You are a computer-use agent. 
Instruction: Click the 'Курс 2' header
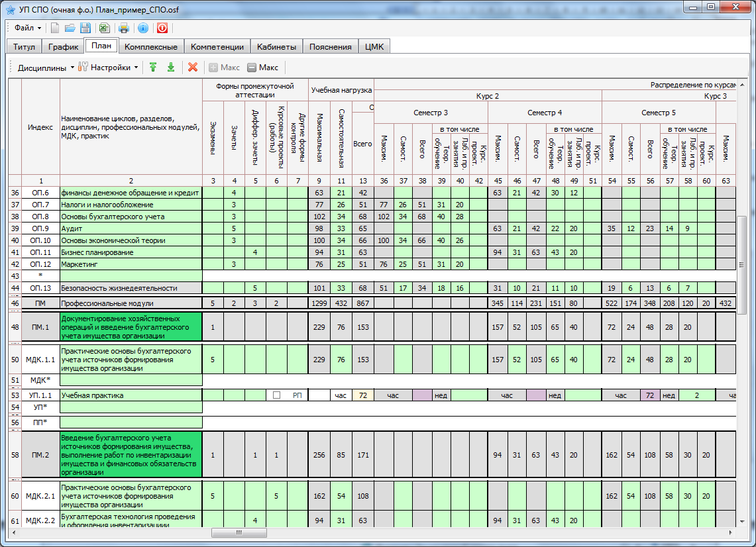488,96
